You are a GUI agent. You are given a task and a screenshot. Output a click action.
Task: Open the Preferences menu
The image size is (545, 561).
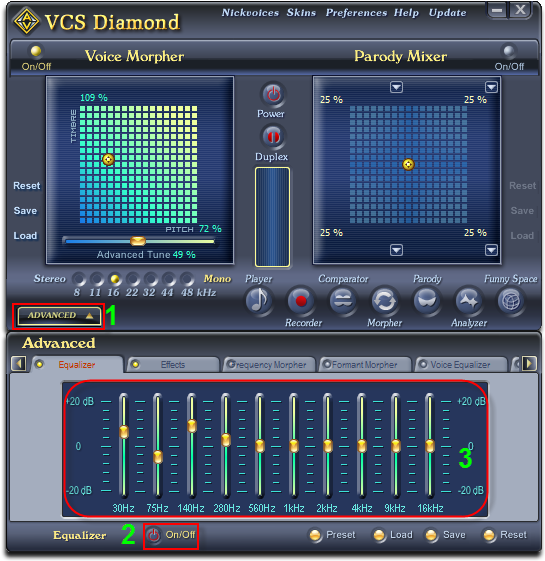click(356, 13)
